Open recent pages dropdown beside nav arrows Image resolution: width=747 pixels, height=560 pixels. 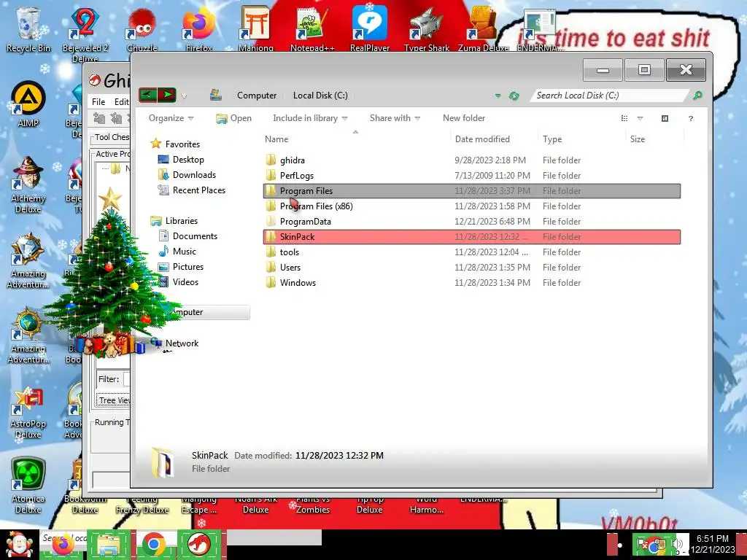pos(184,96)
